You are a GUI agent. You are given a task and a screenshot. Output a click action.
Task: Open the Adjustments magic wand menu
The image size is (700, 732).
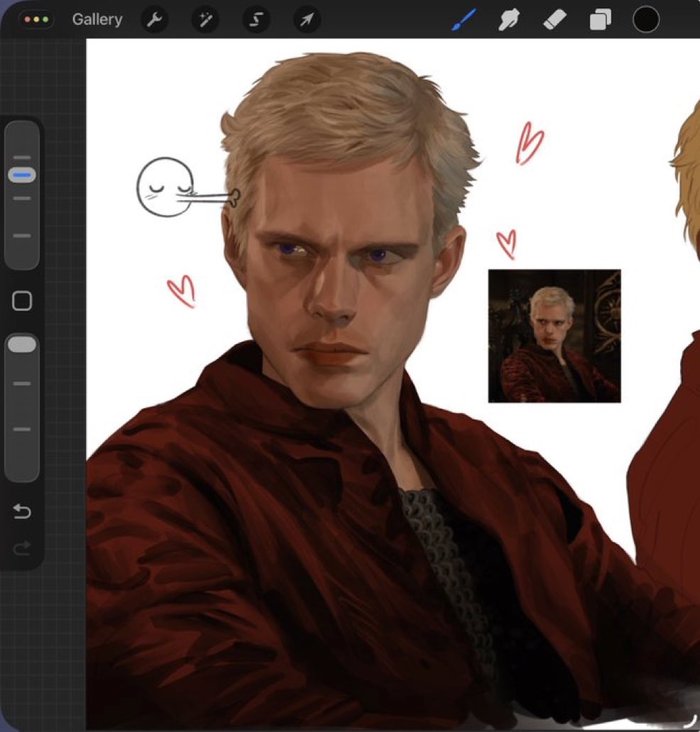[205, 20]
